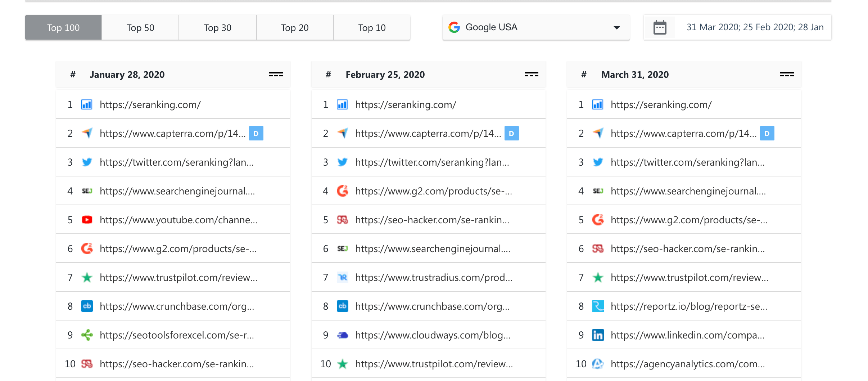Screen dimensions: 868x381
Task: Click the TrustRadius icon in February rank 7
Action: (343, 277)
